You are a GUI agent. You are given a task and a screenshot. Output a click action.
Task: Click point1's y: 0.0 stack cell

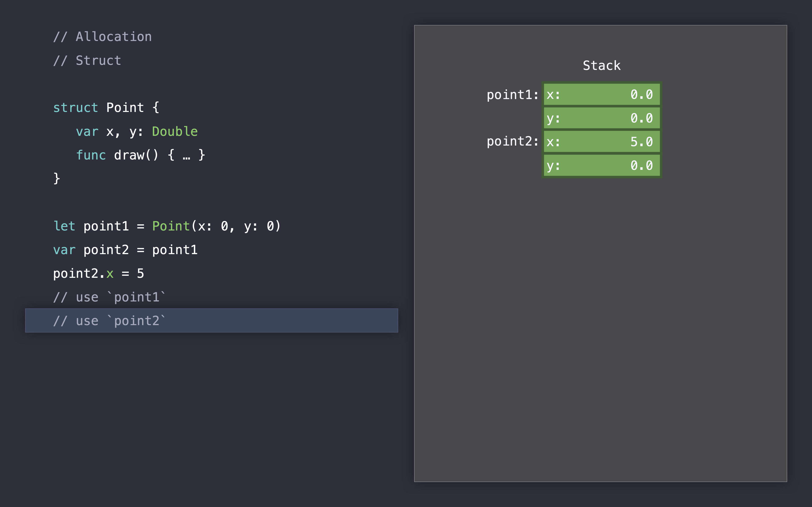601,118
